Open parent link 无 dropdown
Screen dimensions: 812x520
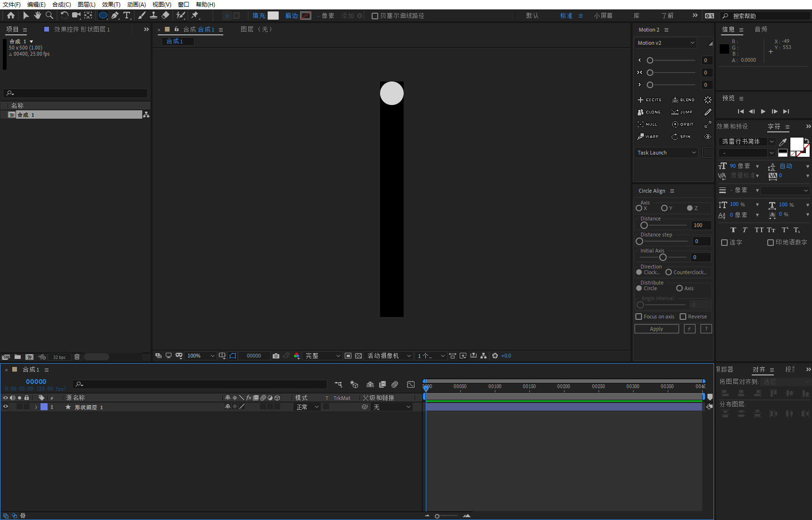pos(392,407)
